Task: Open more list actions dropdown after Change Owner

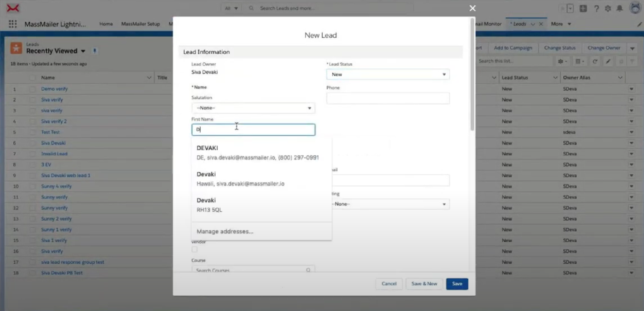Action: pyautogui.click(x=632, y=49)
